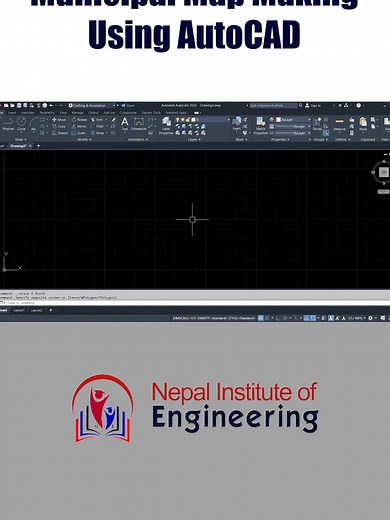The image size is (390, 520).
Task: Activate the Fillet command
Action: 97,126
